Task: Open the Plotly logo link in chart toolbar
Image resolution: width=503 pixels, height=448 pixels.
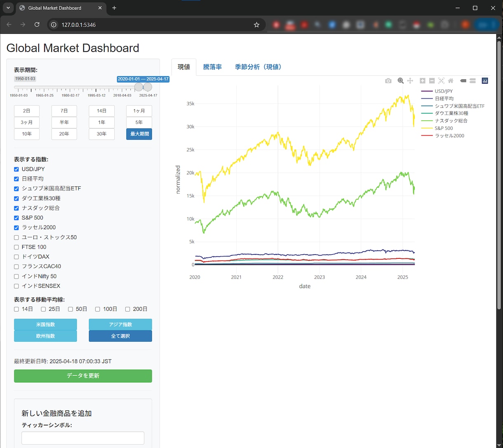Action: pyautogui.click(x=485, y=81)
